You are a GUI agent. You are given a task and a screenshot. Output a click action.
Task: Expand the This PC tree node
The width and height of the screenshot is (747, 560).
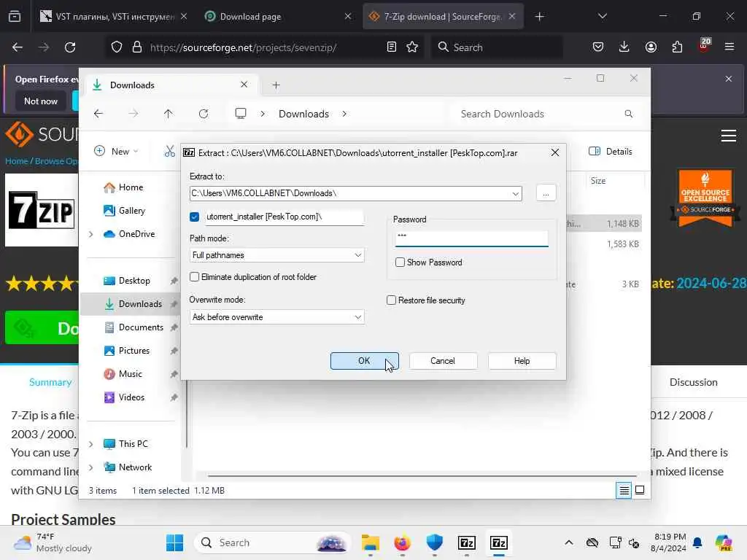91,444
